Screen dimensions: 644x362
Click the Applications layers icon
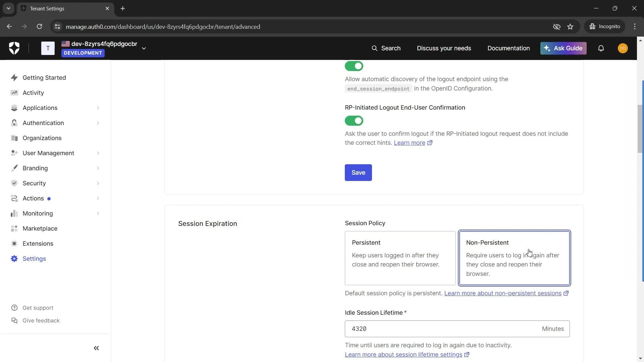click(14, 108)
